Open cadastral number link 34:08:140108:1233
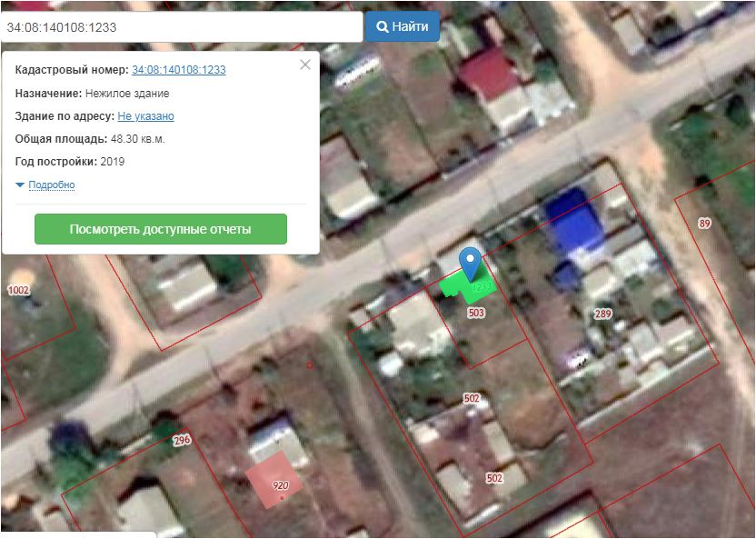Viewport: 756px width, 539px height. pos(179,70)
